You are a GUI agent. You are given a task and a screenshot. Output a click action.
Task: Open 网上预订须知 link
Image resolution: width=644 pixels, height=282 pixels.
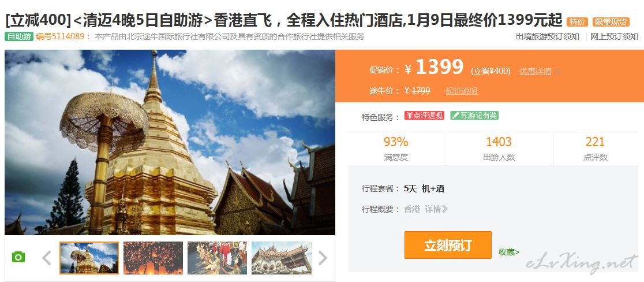tap(614, 36)
